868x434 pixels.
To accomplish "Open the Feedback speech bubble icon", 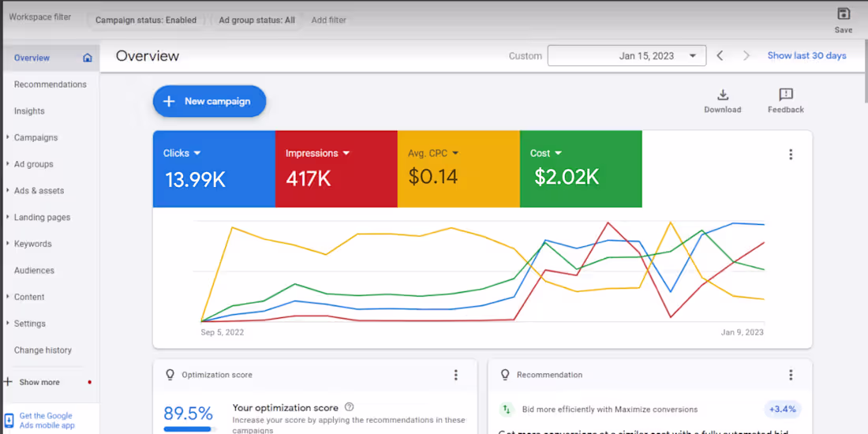I will tap(785, 95).
